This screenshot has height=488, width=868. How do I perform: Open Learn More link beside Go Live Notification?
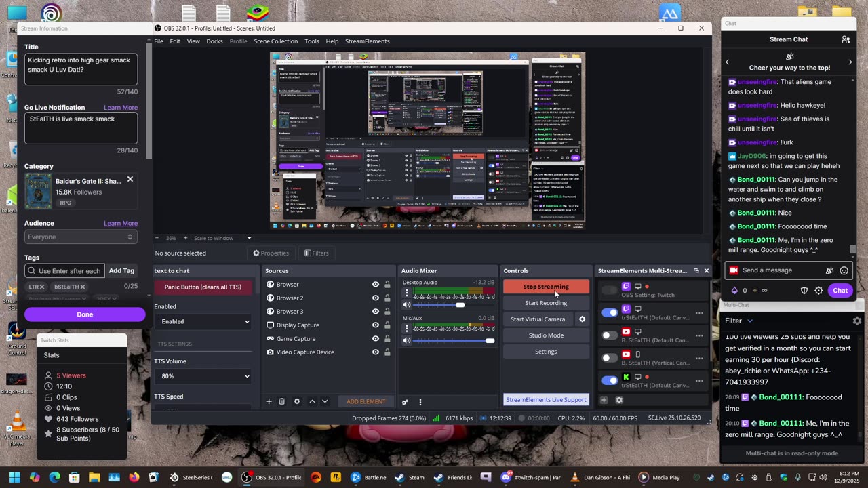tap(121, 108)
